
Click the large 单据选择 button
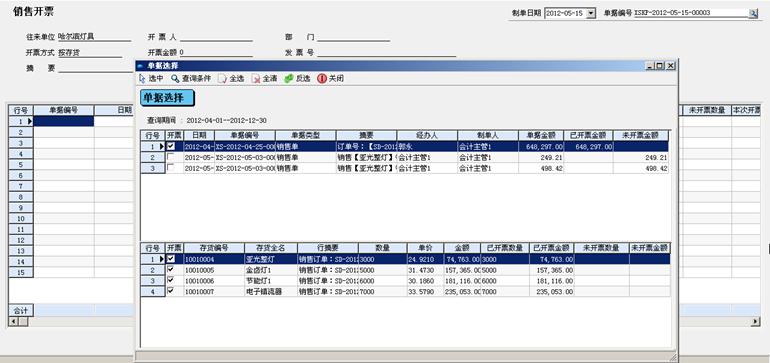(167, 98)
